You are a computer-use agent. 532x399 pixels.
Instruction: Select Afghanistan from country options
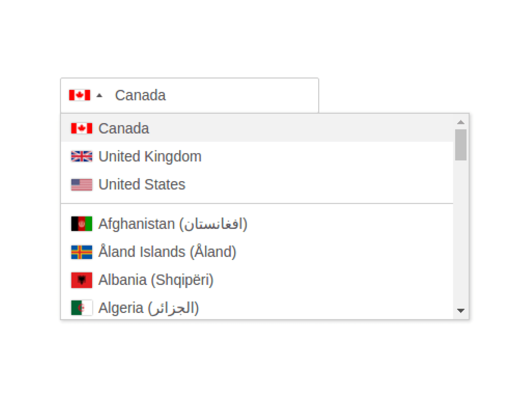pyautogui.click(x=173, y=224)
